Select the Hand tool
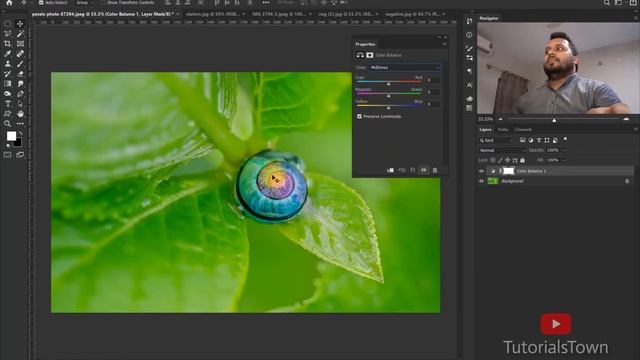The height and width of the screenshot is (360, 640). point(20,113)
